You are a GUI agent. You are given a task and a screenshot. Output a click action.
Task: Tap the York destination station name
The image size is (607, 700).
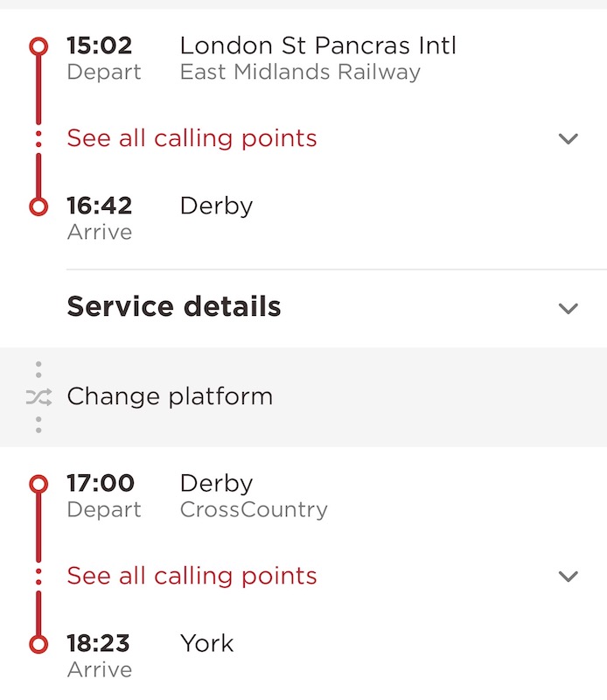(x=207, y=644)
